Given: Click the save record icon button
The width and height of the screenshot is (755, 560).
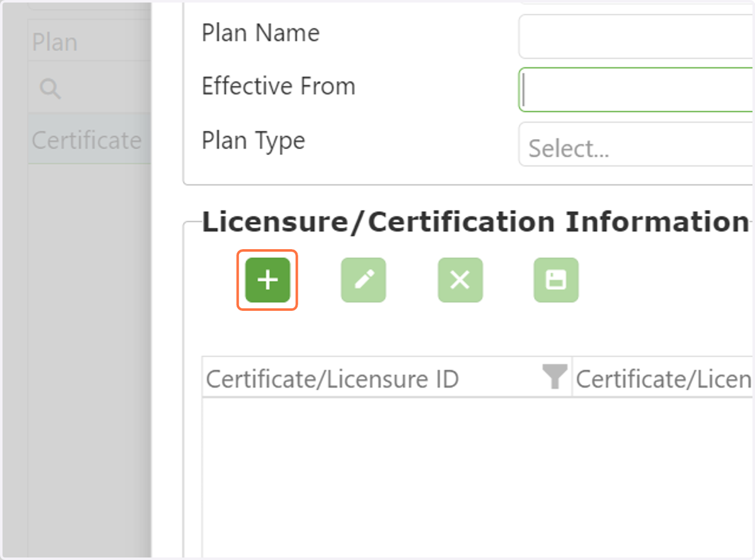Looking at the screenshot, I should point(556,280).
